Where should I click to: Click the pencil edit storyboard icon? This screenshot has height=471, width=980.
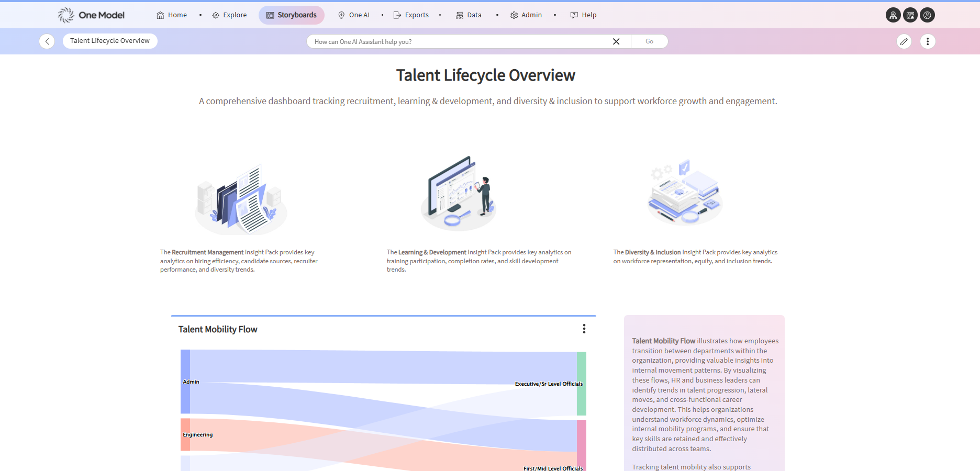coord(904,41)
